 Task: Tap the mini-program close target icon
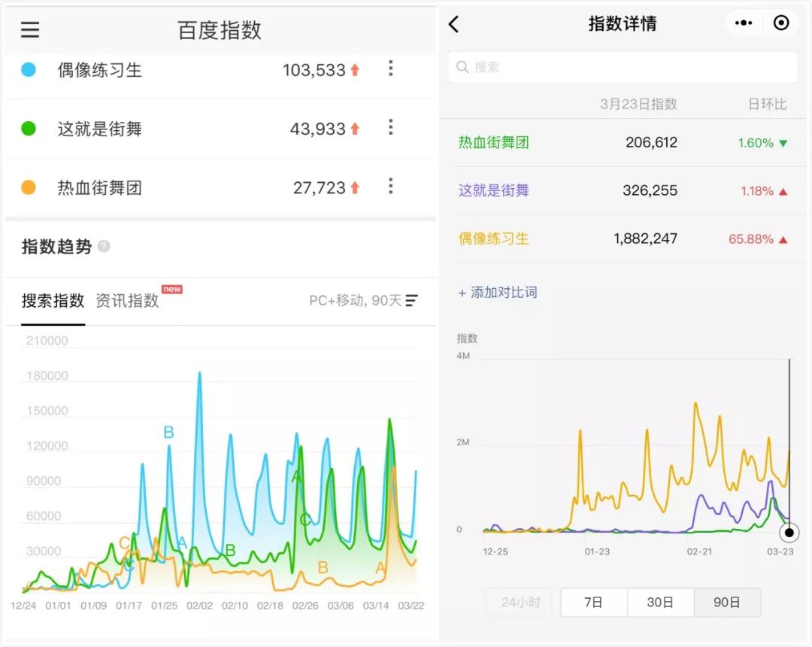tap(781, 23)
